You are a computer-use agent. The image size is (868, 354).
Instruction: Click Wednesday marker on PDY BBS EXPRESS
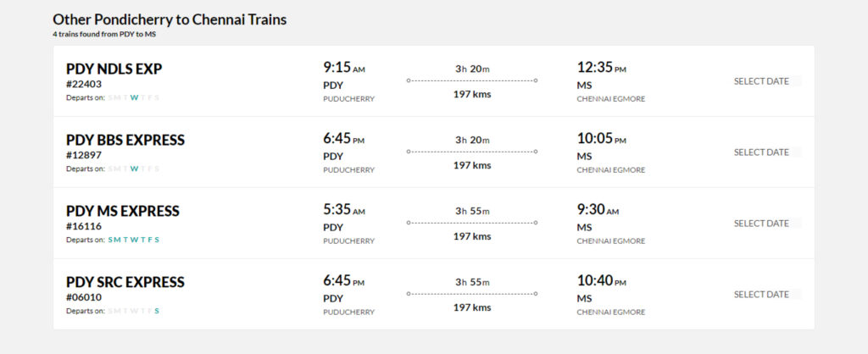click(x=134, y=169)
